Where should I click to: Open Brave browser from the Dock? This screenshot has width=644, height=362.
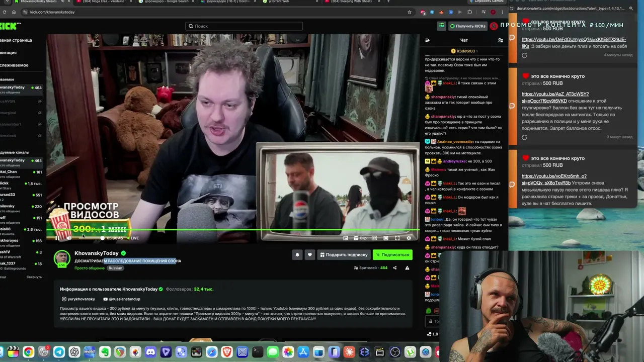(x=227, y=352)
